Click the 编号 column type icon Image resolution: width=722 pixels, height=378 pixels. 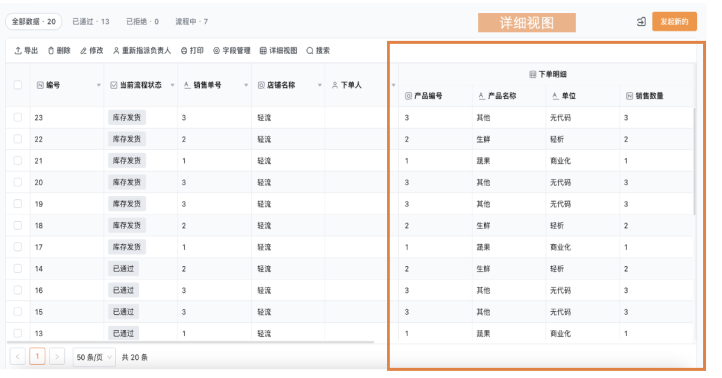tap(40, 85)
